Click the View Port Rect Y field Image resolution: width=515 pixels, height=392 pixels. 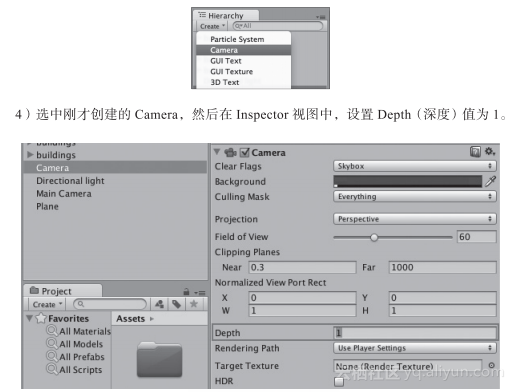pyautogui.click(x=442, y=298)
